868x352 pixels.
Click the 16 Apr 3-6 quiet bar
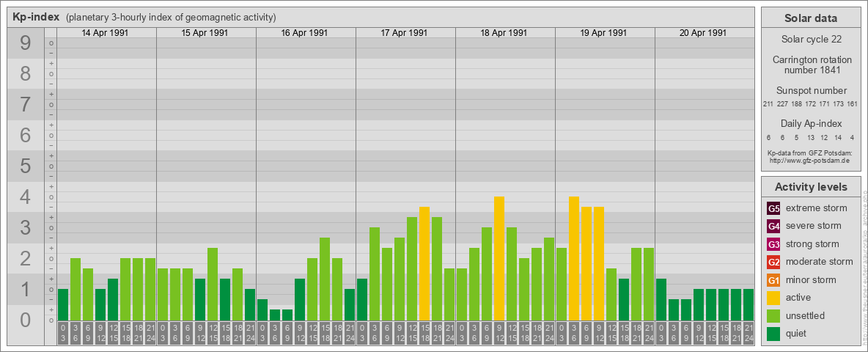click(x=275, y=315)
